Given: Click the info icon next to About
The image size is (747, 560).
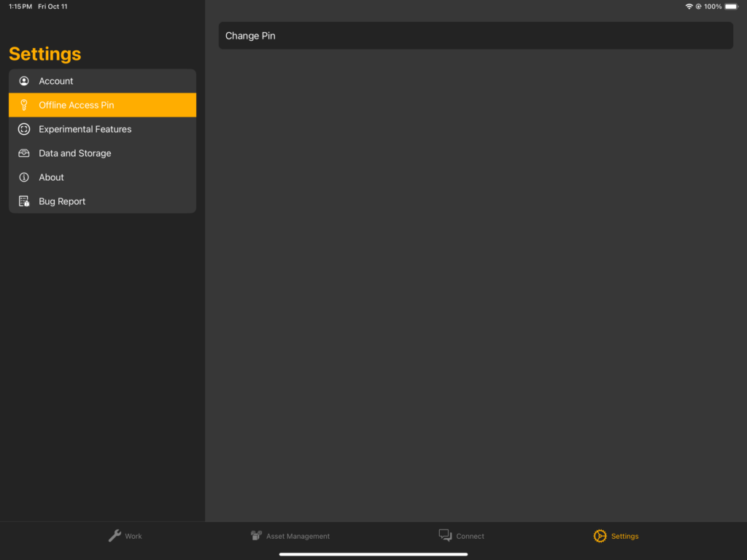Looking at the screenshot, I should click(24, 177).
